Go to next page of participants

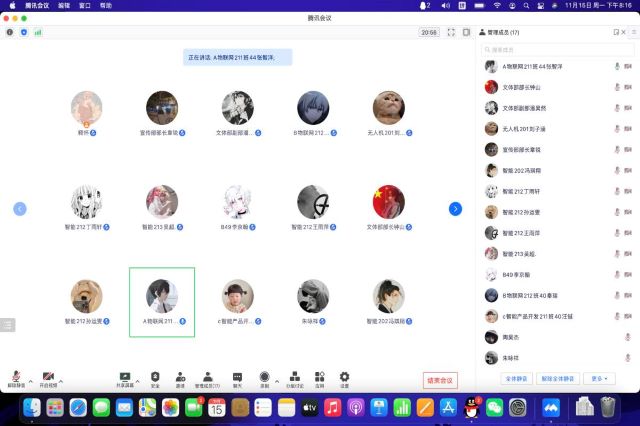455,209
